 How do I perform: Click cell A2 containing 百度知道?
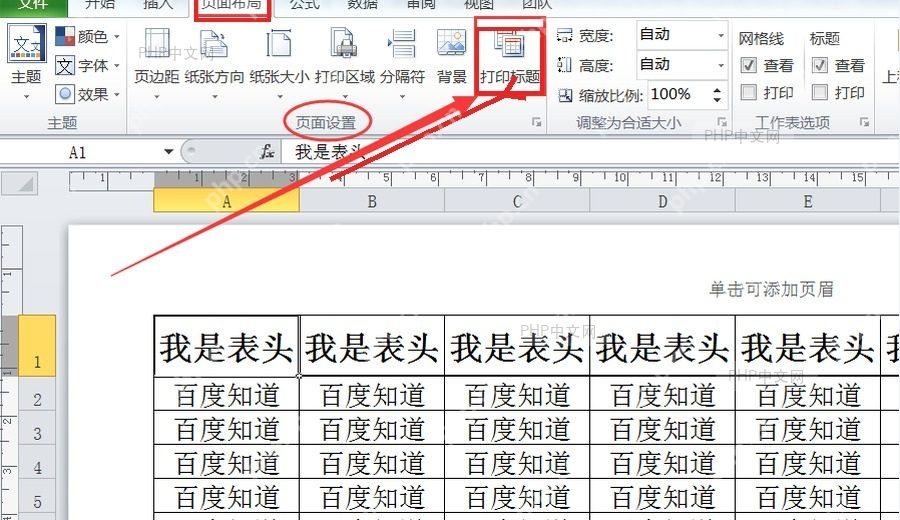click(x=226, y=394)
